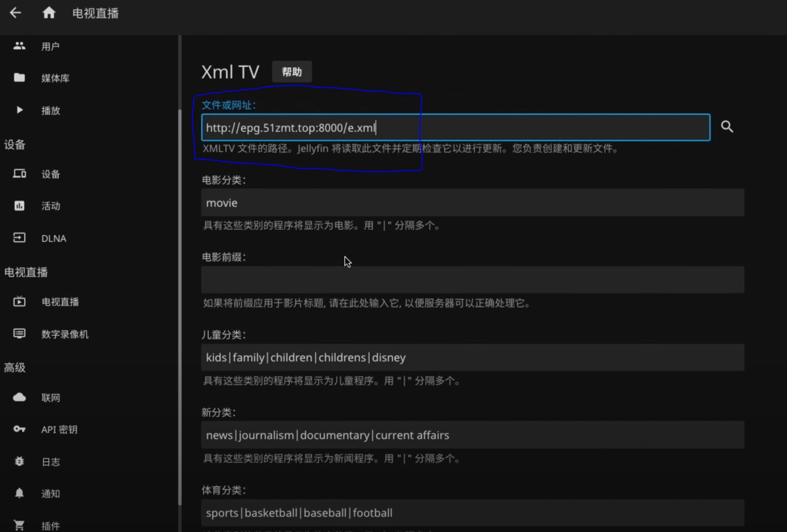Open the DLNA settings entry

(53, 239)
